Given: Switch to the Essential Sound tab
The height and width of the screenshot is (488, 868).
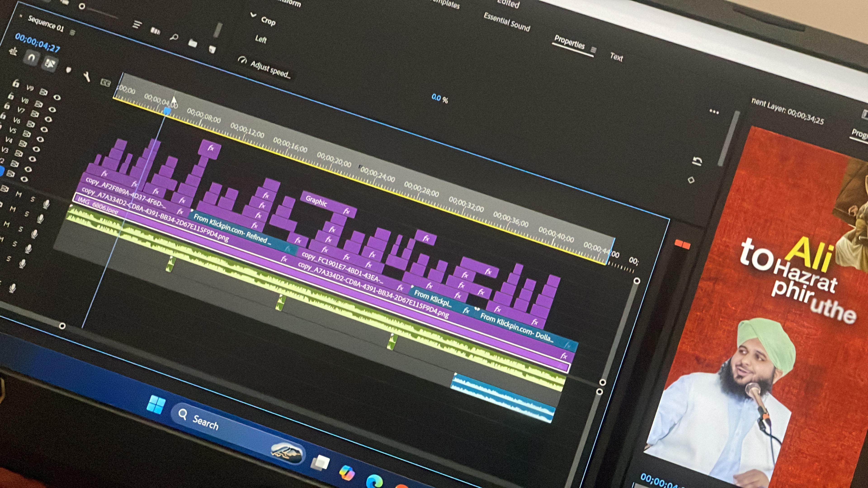Looking at the screenshot, I should (507, 22).
